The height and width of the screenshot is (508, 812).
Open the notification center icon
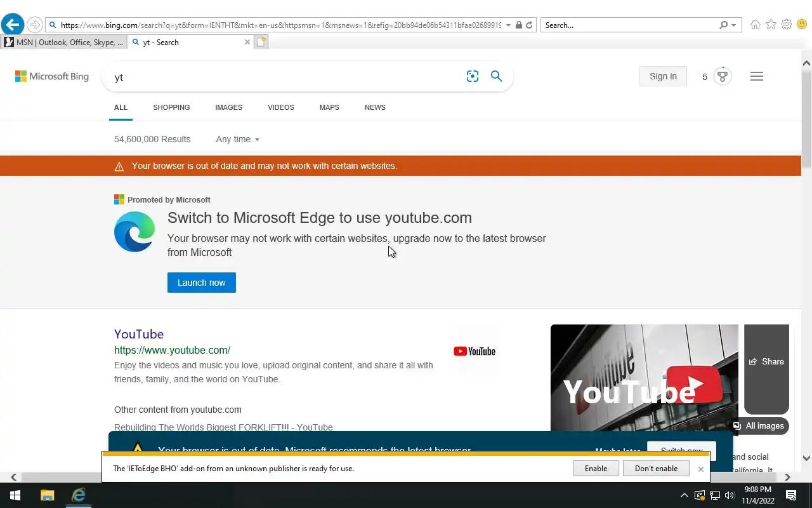pyautogui.click(x=791, y=495)
